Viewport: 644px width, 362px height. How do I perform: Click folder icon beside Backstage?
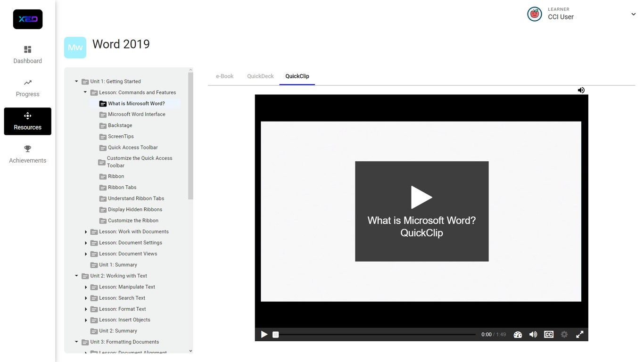103,126
